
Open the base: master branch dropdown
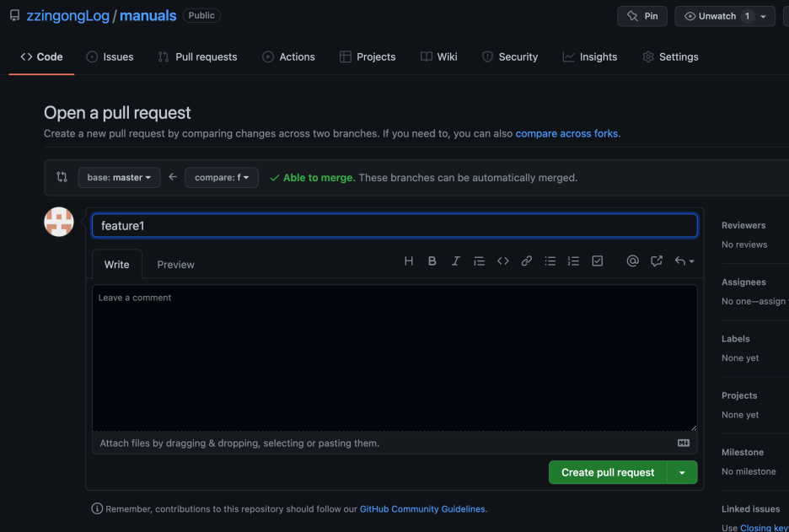[119, 177]
